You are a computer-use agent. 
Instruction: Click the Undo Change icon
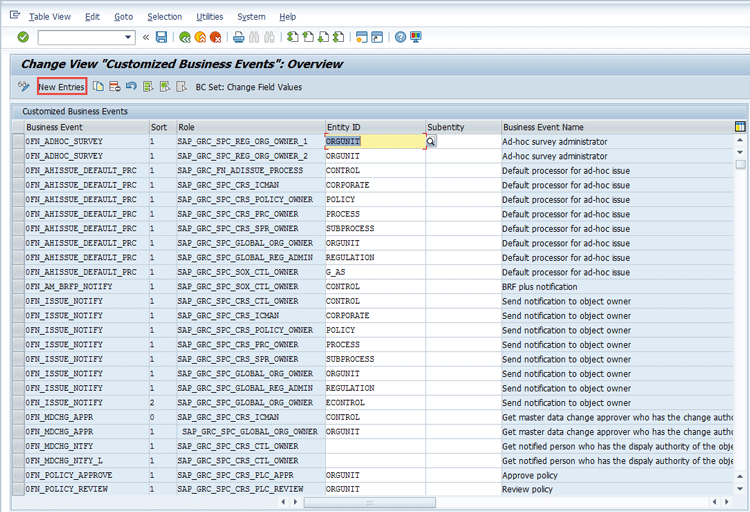pos(131,87)
